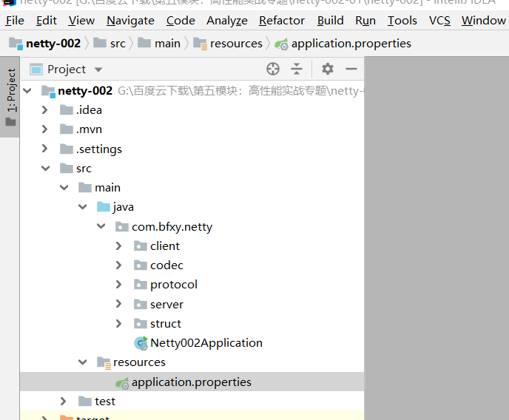The width and height of the screenshot is (509, 420).
Task: Select the Netty002Application class icon
Action: 141,343
